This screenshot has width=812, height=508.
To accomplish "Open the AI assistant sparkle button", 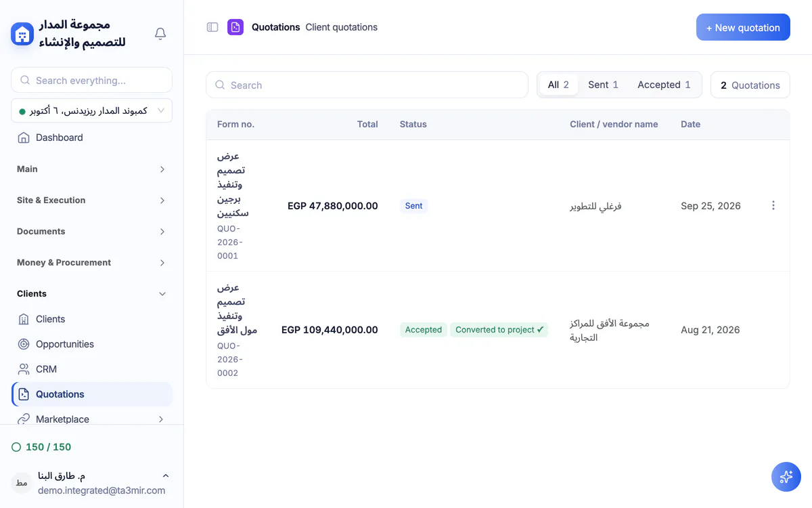I will click(786, 477).
